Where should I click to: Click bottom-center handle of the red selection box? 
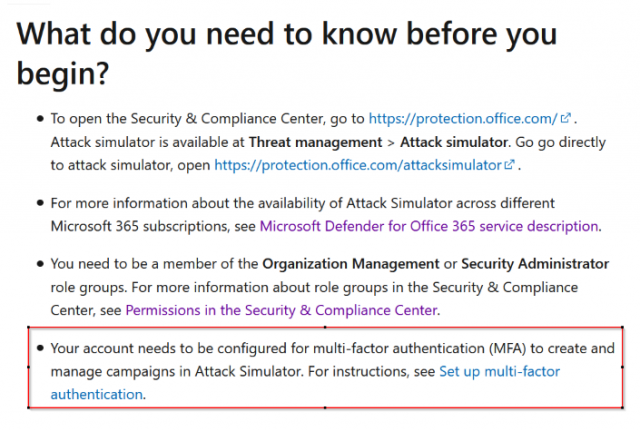(x=326, y=408)
